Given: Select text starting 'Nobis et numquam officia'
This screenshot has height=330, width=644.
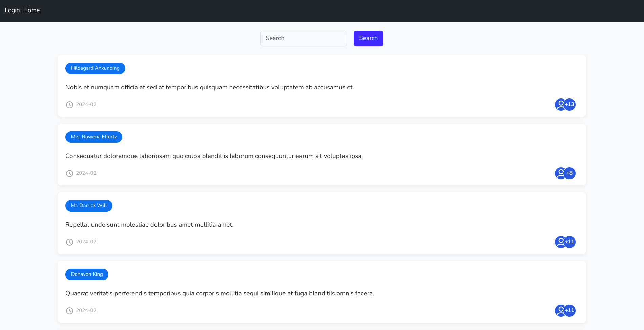Looking at the screenshot, I should coord(210,87).
